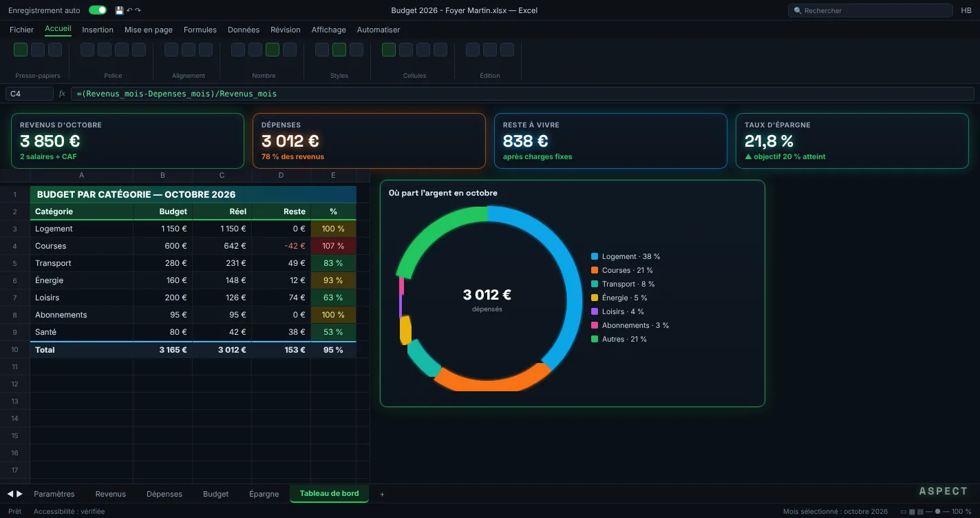Open the Épargne sheet tab
The height and width of the screenshot is (518, 980).
tap(264, 494)
